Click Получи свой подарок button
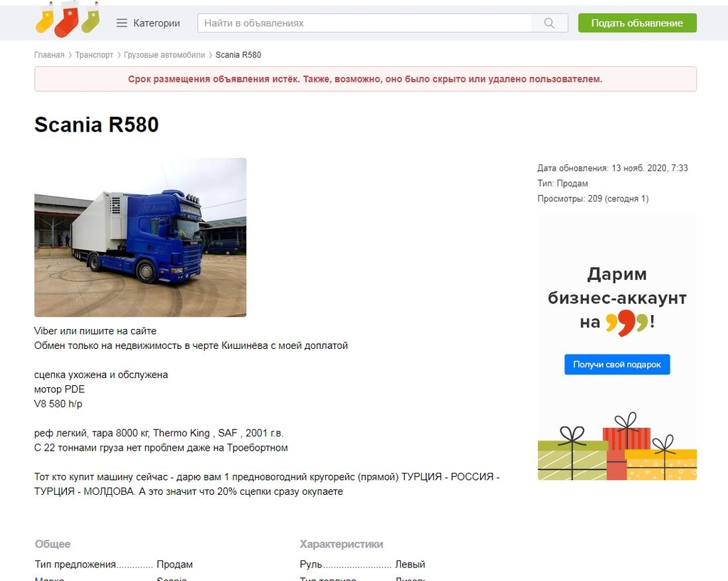 pos(617,365)
